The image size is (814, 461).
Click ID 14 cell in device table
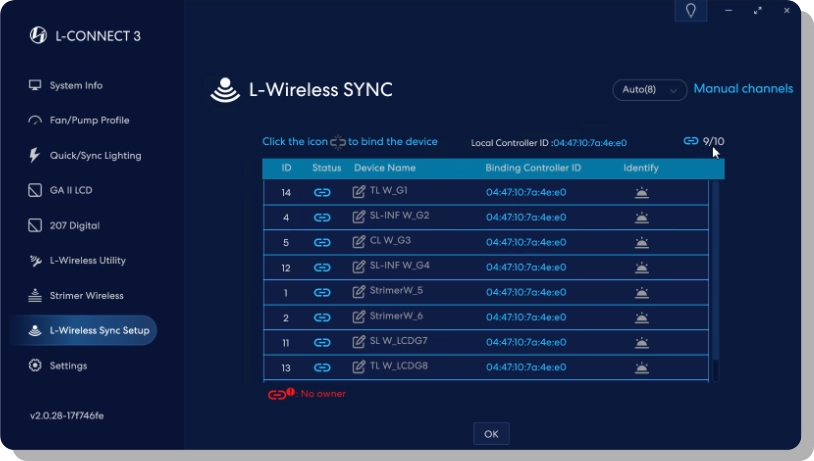[286, 193]
